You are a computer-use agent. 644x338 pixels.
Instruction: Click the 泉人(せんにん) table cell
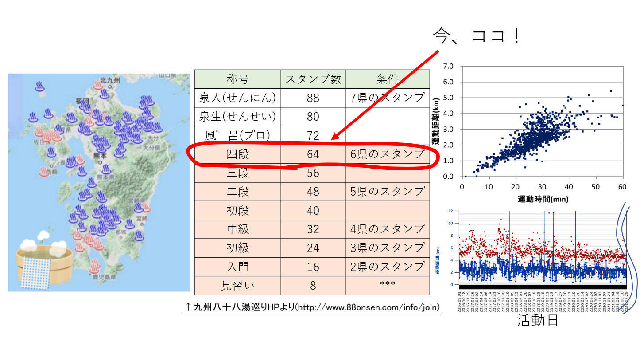pyautogui.click(x=238, y=98)
